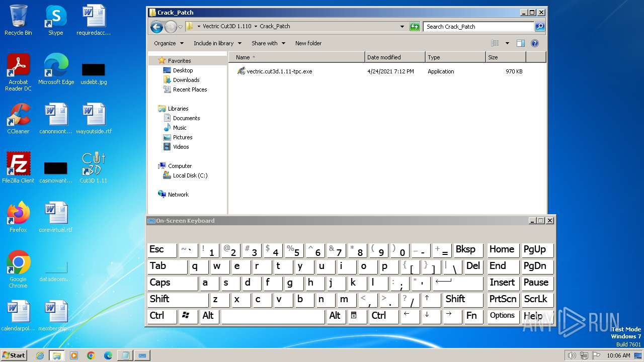Toggle the Windows logo key on keyboard
The width and height of the screenshot is (644, 362).
tap(188, 316)
